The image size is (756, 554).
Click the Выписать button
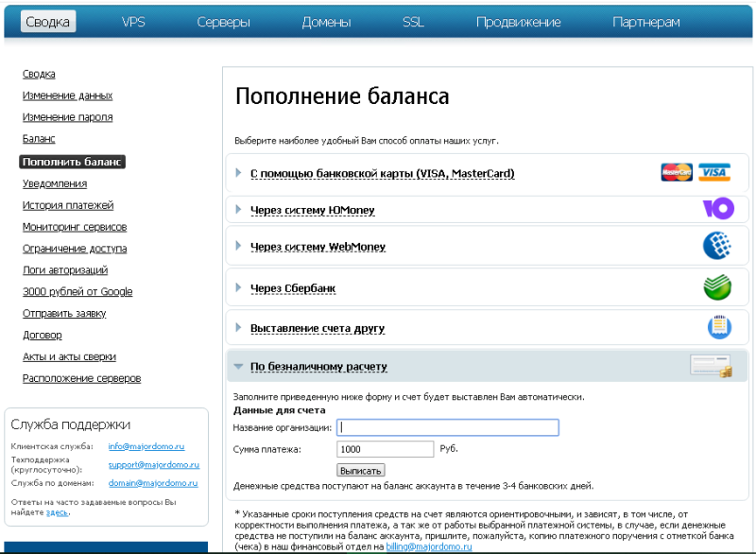pos(361,471)
